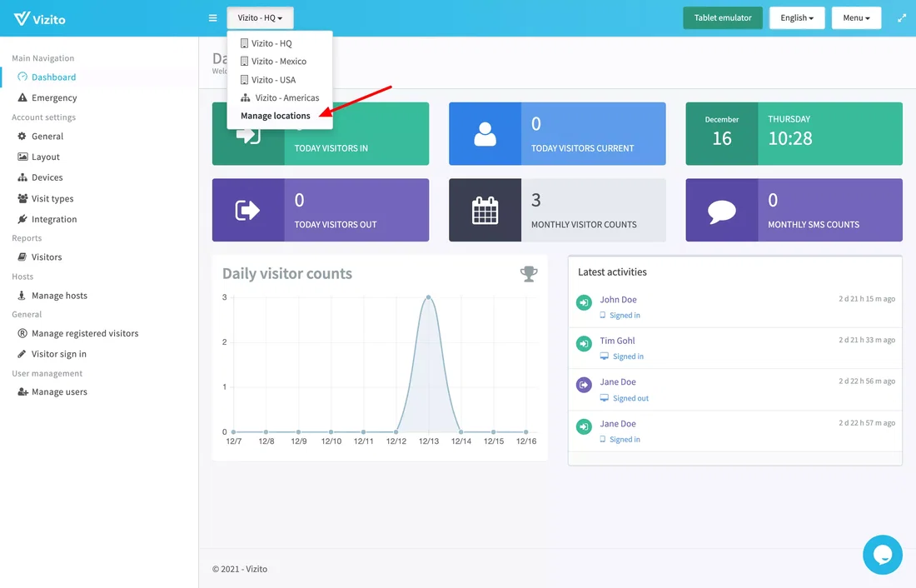The image size is (916, 588).
Task: Expand the Vizito - HQ location dropdown
Action: [260, 18]
